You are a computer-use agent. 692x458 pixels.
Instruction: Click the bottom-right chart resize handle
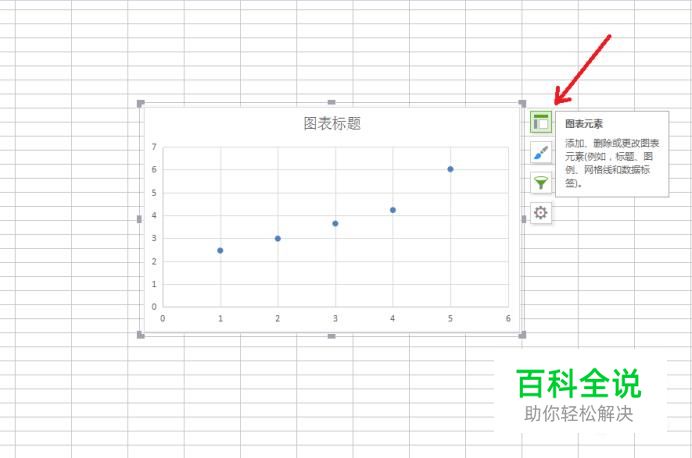522,335
